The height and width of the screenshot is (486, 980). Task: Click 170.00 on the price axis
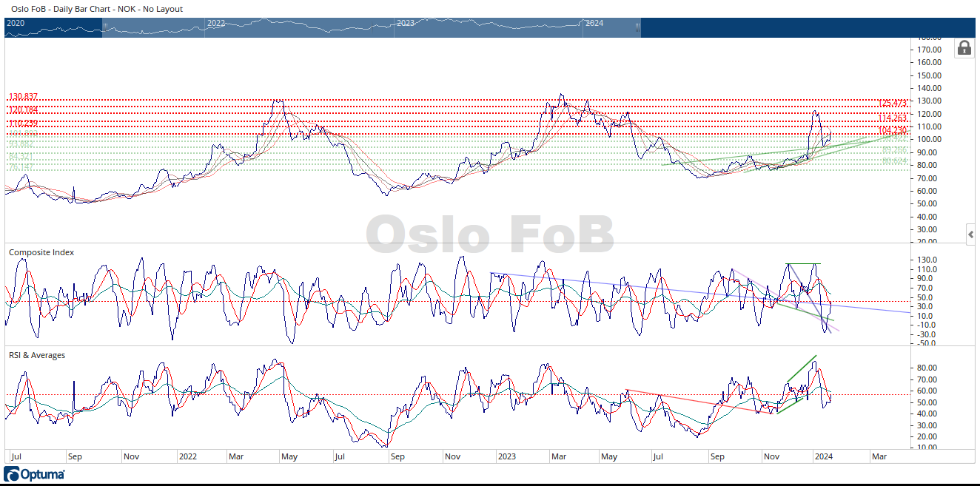(927, 50)
